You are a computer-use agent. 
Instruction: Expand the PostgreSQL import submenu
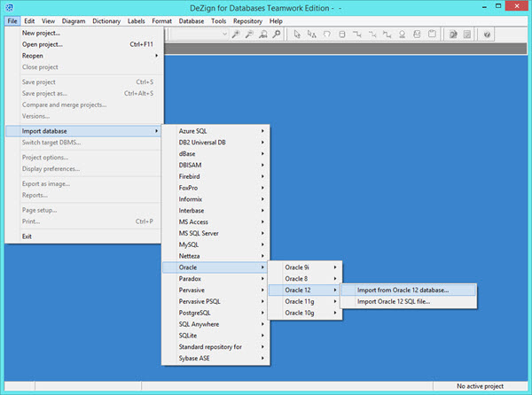click(215, 313)
